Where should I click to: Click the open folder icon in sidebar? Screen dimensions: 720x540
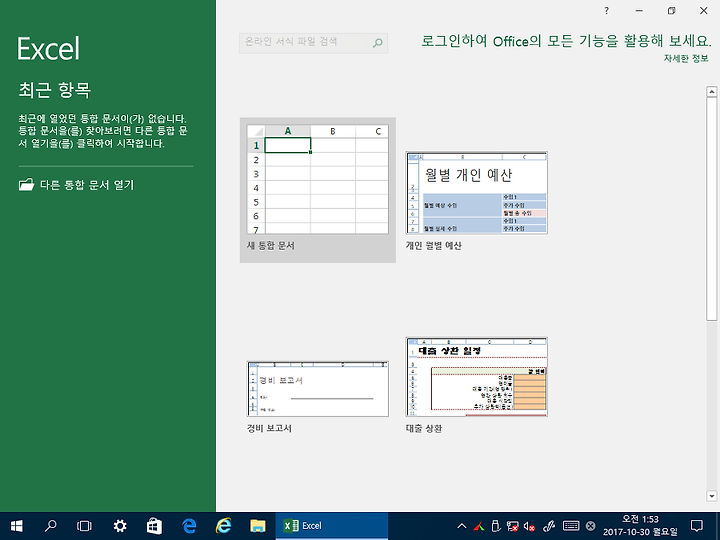pos(27,185)
